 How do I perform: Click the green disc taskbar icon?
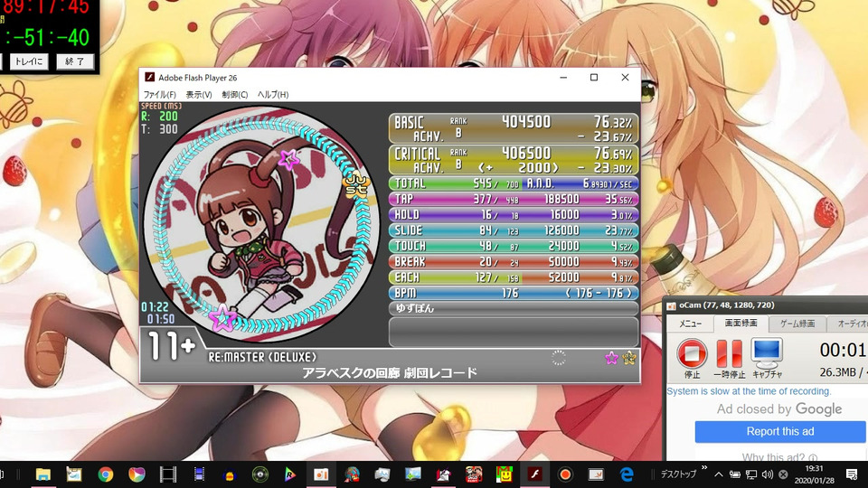click(259, 474)
